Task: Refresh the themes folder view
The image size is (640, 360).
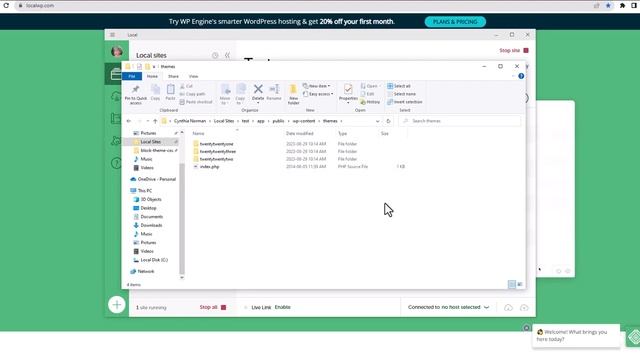Action: point(388,121)
